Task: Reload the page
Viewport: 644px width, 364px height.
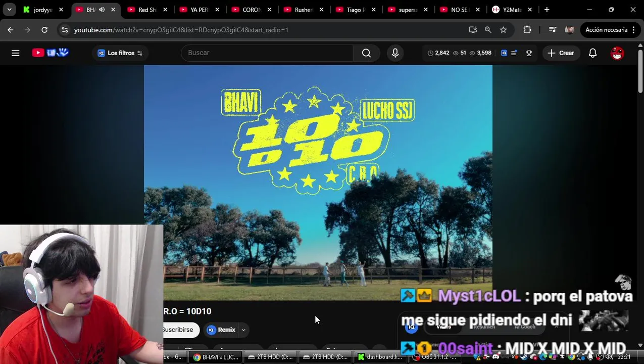Action: pyautogui.click(x=44, y=30)
